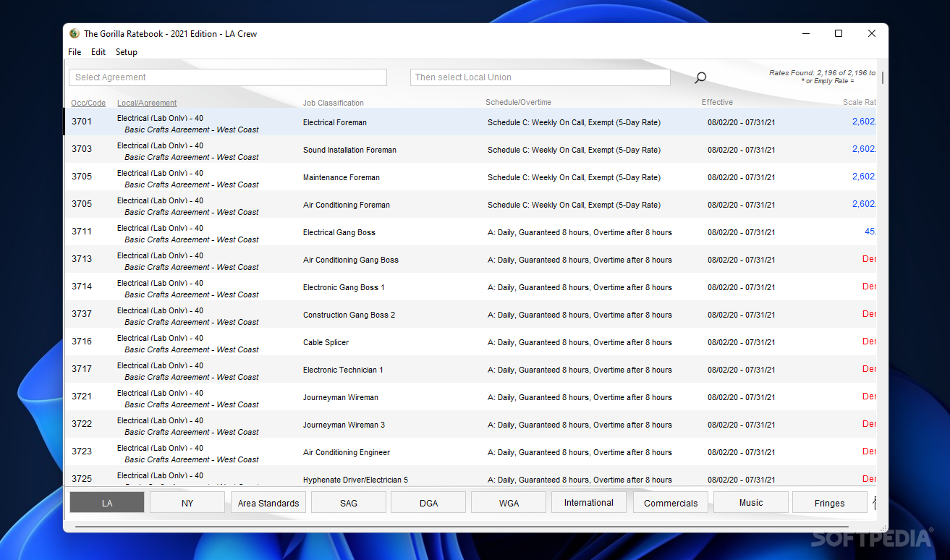Open the DGA tab
The height and width of the screenshot is (560, 950).
pos(429,503)
